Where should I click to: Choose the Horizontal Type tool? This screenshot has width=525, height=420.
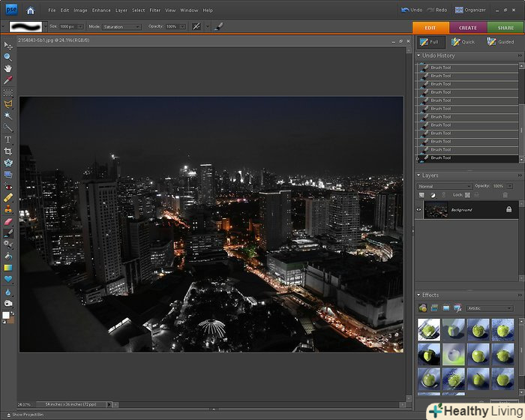8,139
